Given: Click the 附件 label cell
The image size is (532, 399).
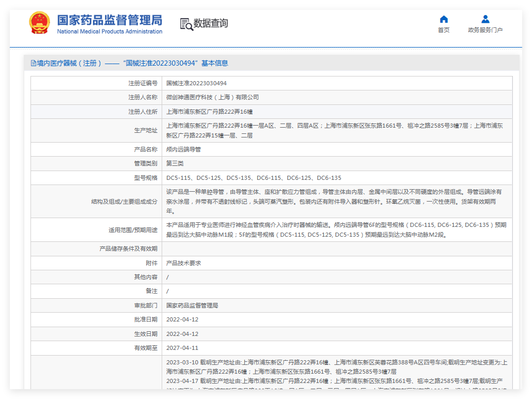Looking at the screenshot, I should pos(97,263).
